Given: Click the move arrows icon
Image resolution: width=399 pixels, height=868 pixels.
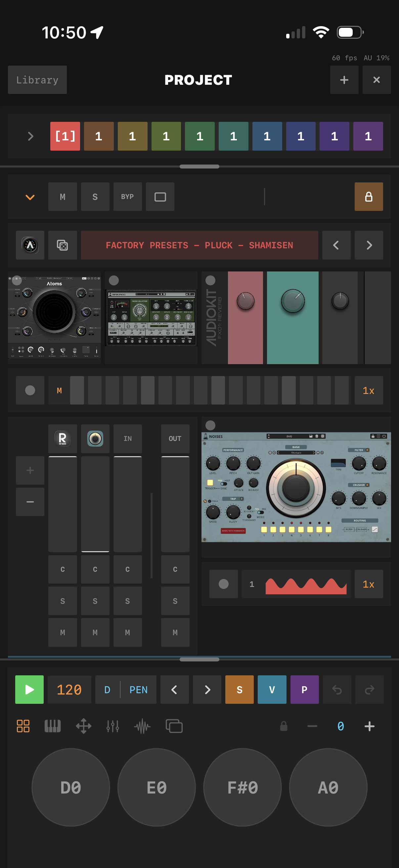Looking at the screenshot, I should [x=83, y=726].
